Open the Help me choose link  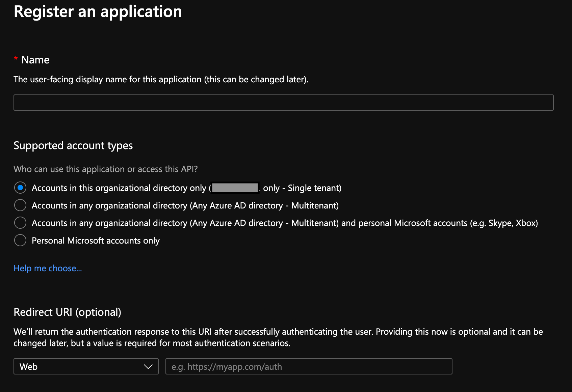point(48,268)
